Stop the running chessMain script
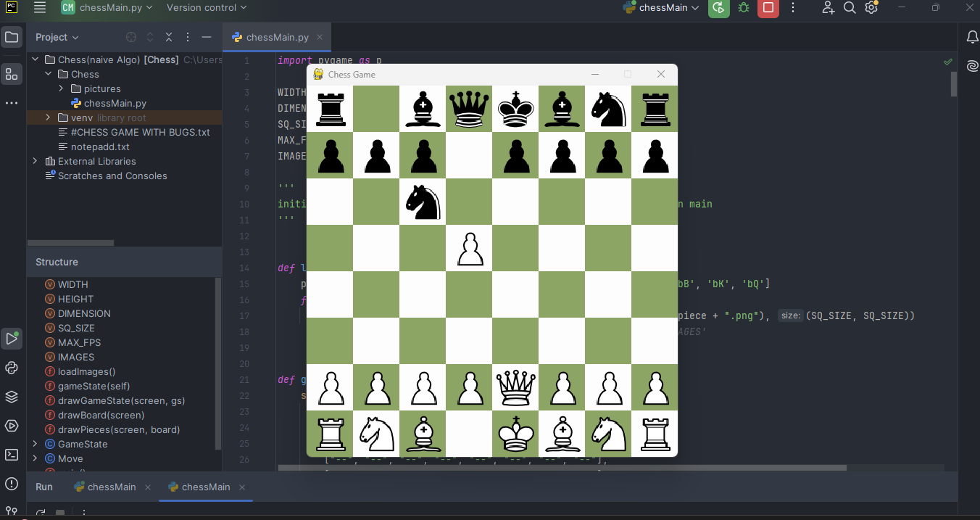980x520 pixels. coord(769,9)
